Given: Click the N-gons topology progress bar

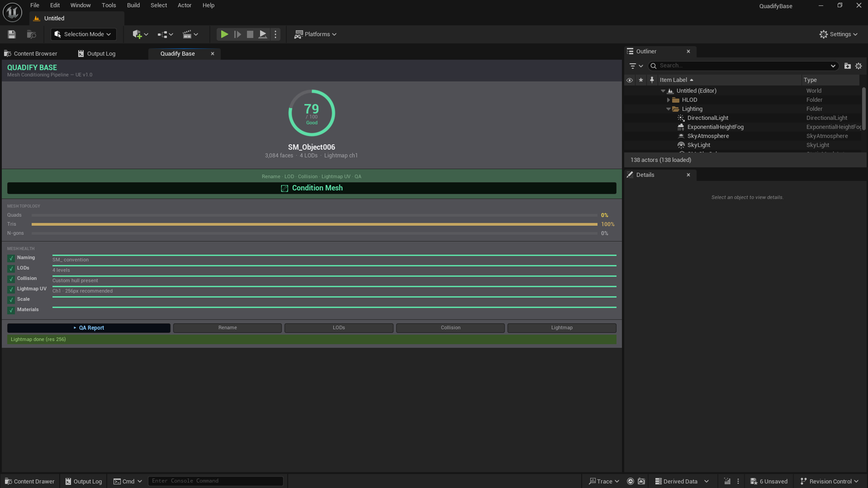Looking at the screenshot, I should pos(314,234).
